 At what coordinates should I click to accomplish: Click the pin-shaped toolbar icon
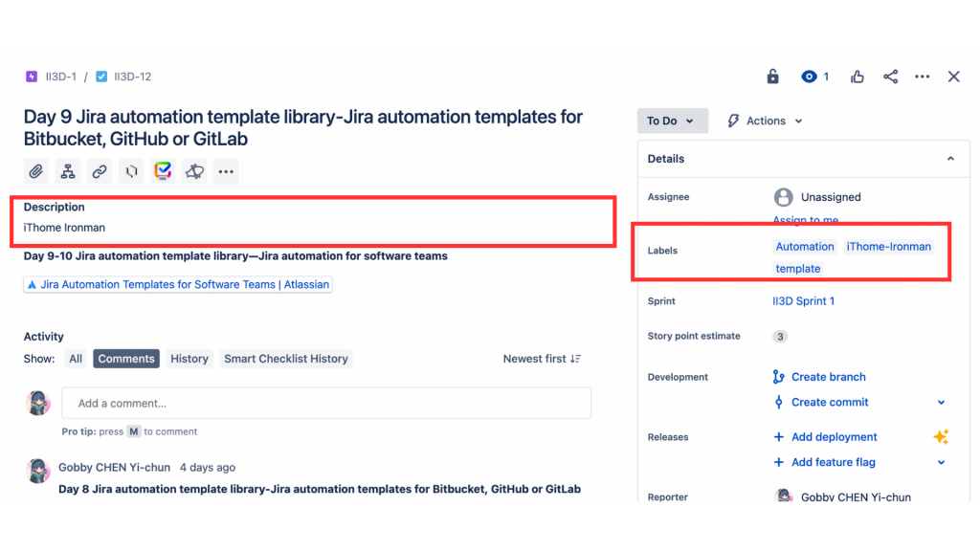(x=194, y=171)
